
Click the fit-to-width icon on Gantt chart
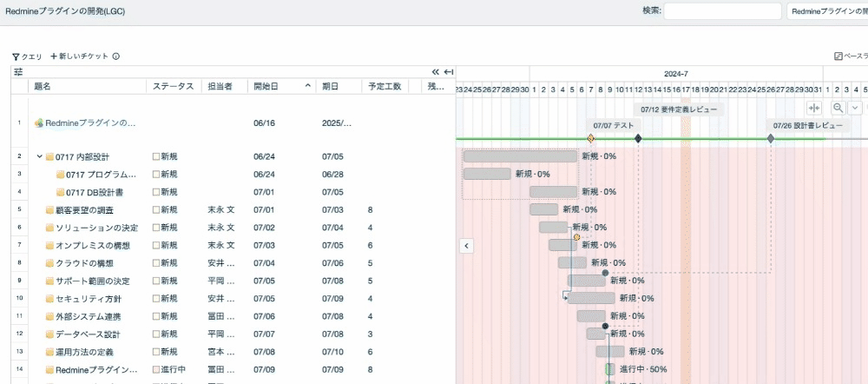coord(814,108)
